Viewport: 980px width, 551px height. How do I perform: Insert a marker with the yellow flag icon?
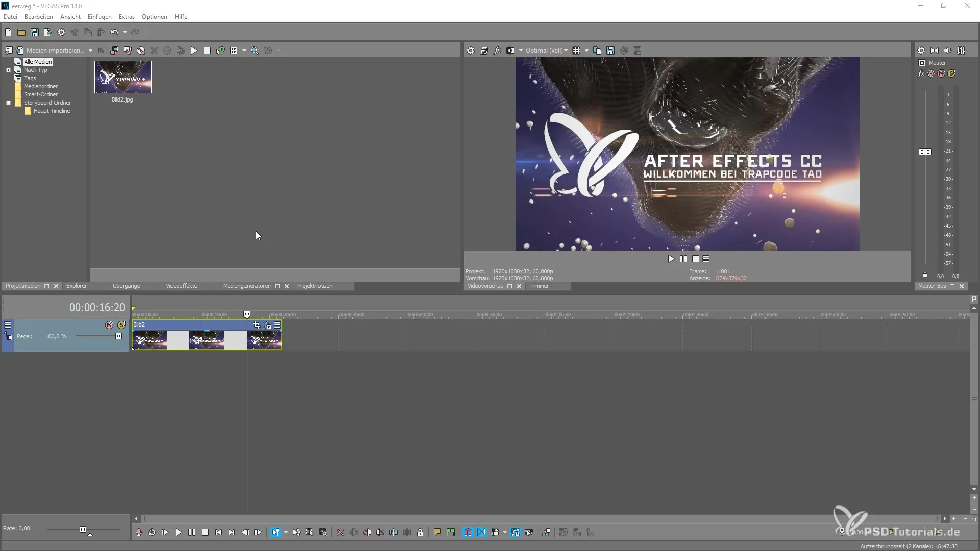pyautogui.click(x=437, y=532)
